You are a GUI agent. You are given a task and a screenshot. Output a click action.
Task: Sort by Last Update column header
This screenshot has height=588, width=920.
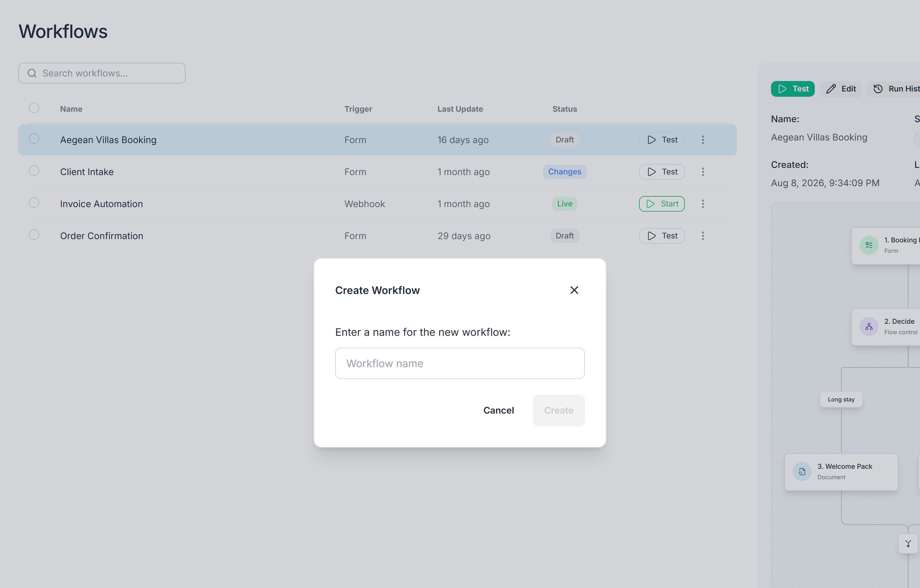[460, 109]
